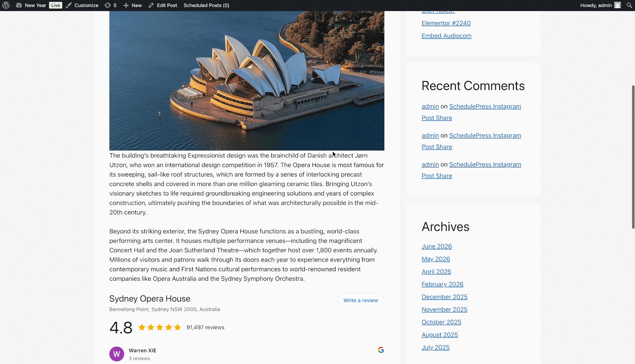The image size is (635, 364).
Task: Open the first admin commenter link
Action: 430,106
